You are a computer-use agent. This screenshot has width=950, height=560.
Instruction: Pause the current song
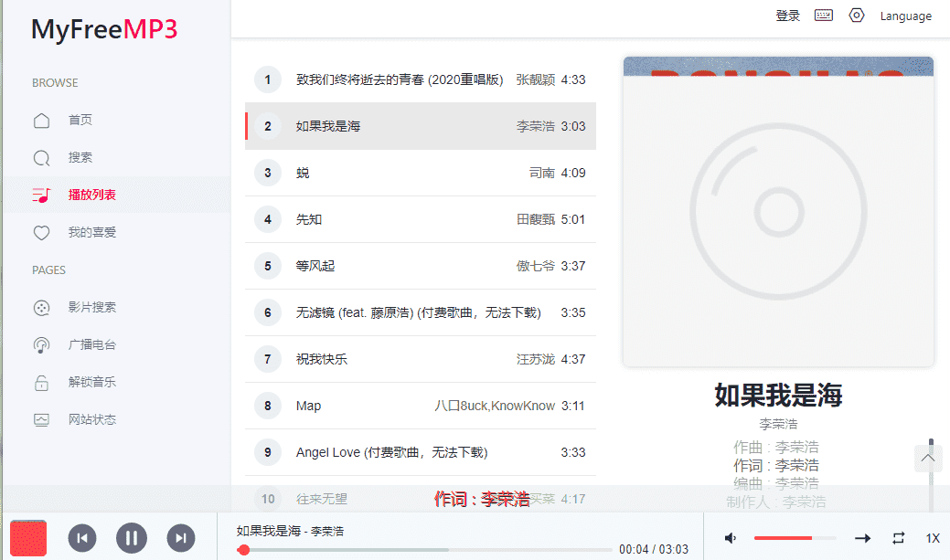132,537
